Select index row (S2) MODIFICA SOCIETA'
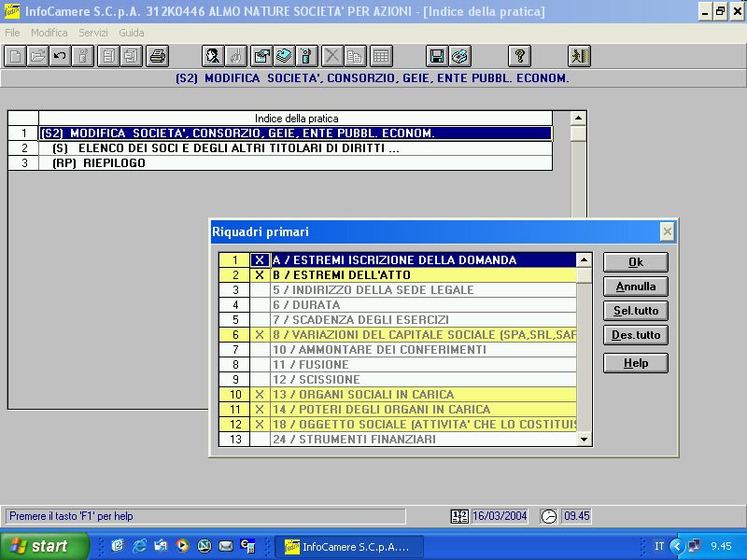 point(296,133)
